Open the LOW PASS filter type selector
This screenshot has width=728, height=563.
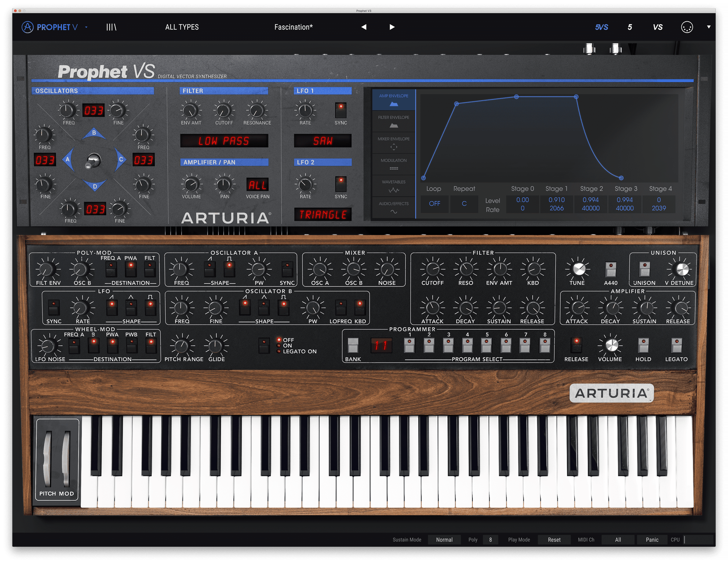224,141
